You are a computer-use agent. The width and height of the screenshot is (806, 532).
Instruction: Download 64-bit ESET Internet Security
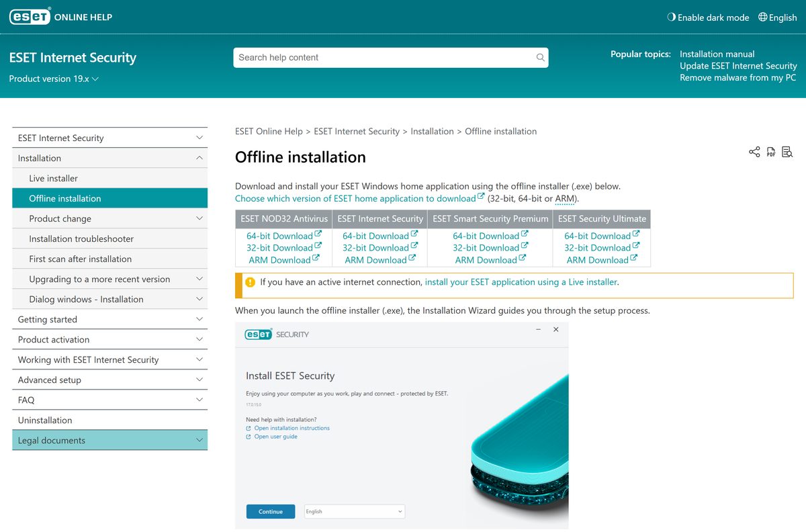click(380, 236)
